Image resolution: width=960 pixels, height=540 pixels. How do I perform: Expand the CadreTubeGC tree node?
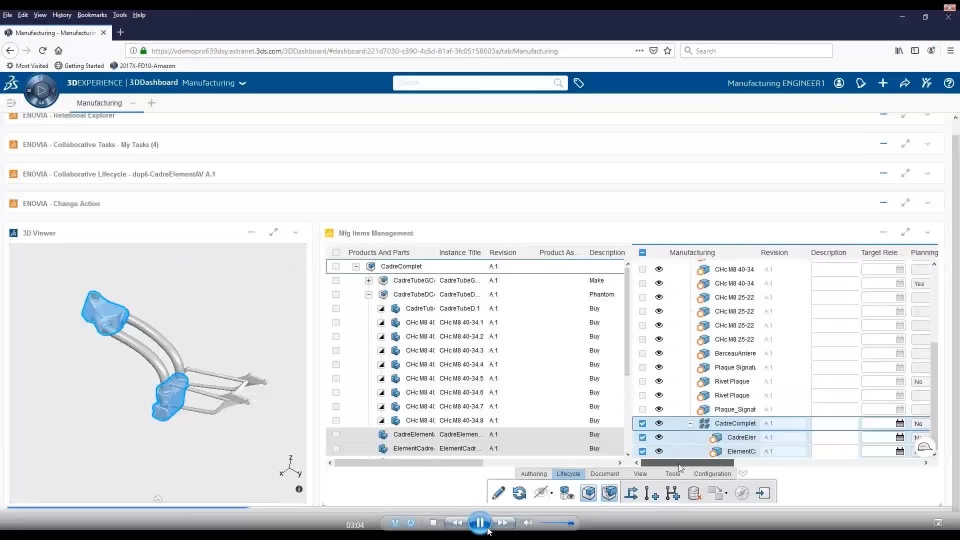369,280
